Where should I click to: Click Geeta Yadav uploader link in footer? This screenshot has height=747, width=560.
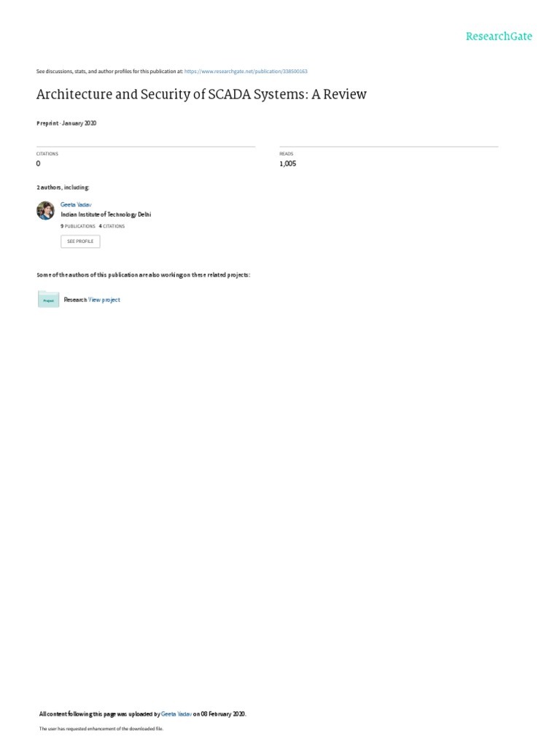click(176, 714)
